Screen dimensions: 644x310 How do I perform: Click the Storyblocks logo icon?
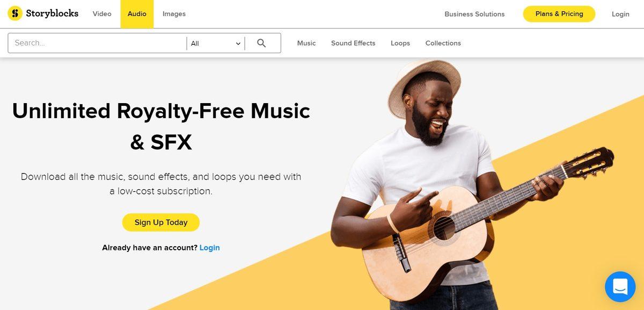click(x=15, y=13)
